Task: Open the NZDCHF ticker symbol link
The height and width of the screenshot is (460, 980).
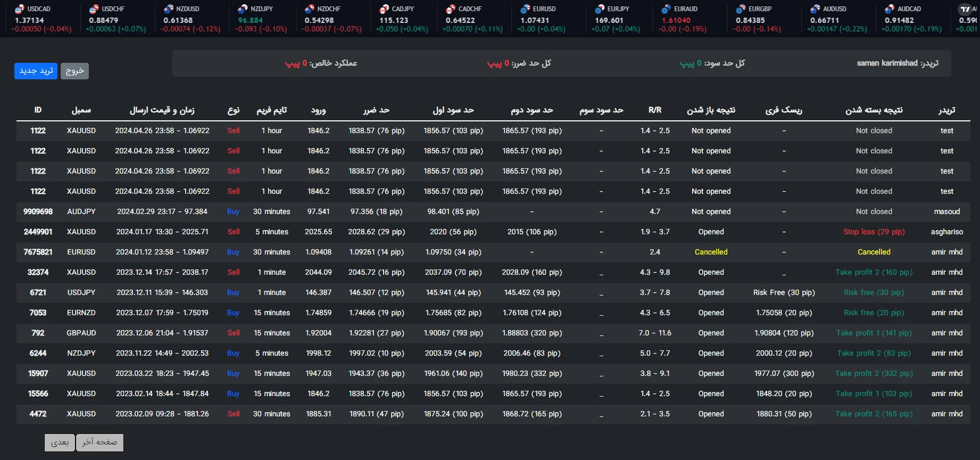Action: (328, 9)
